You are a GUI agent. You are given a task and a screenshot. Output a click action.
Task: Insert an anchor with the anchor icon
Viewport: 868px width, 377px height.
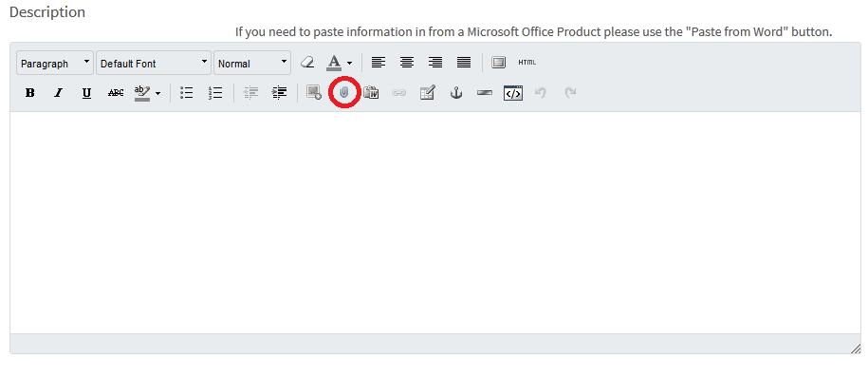click(455, 93)
